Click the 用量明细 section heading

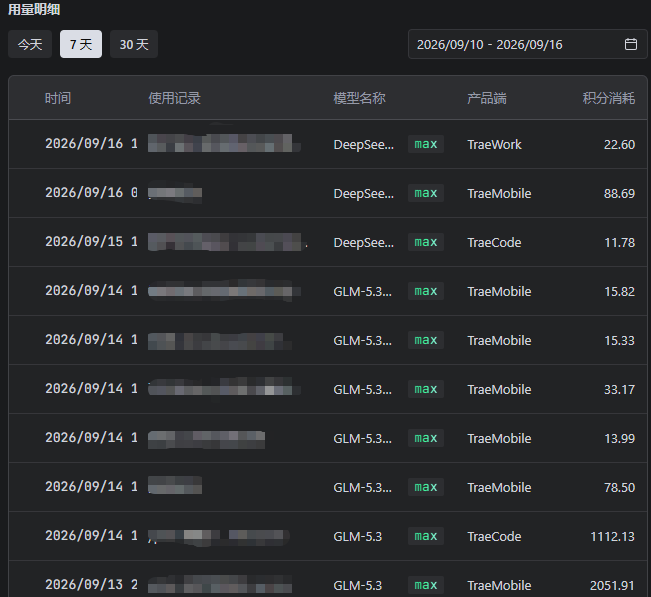[x=34, y=9]
